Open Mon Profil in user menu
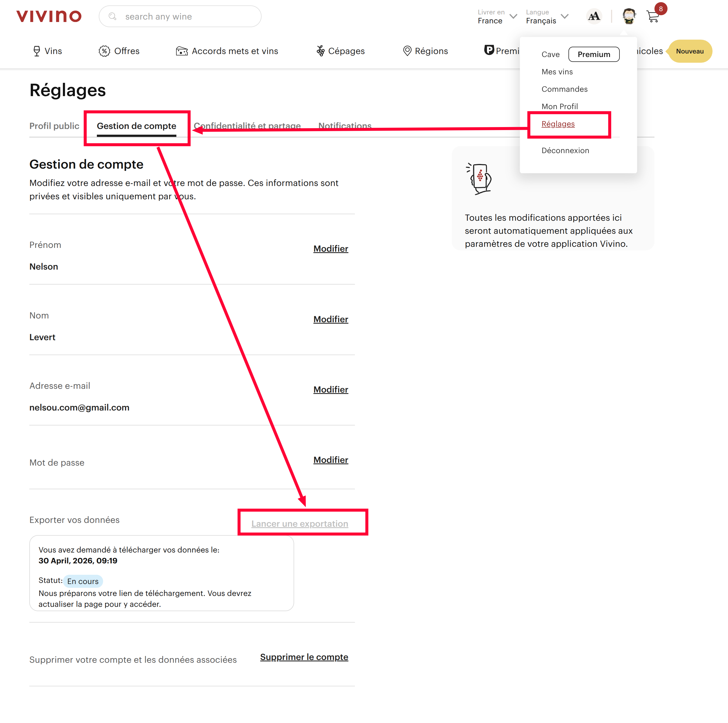Viewport: 728px width, 723px height. (x=559, y=106)
